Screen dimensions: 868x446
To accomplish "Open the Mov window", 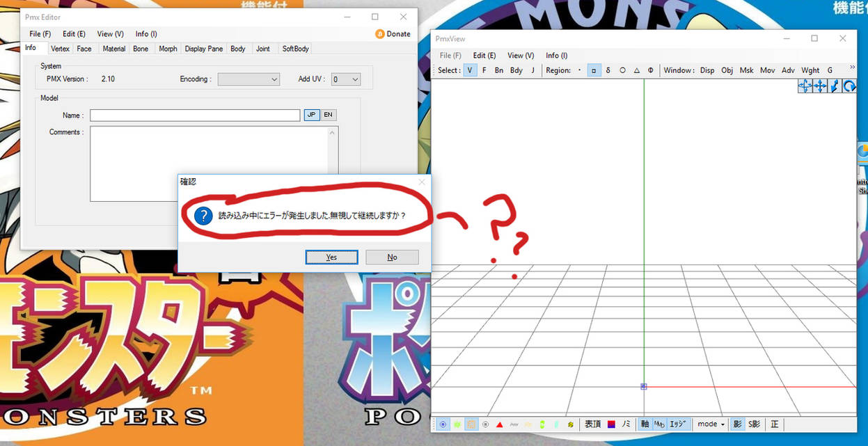I will pyautogui.click(x=767, y=70).
